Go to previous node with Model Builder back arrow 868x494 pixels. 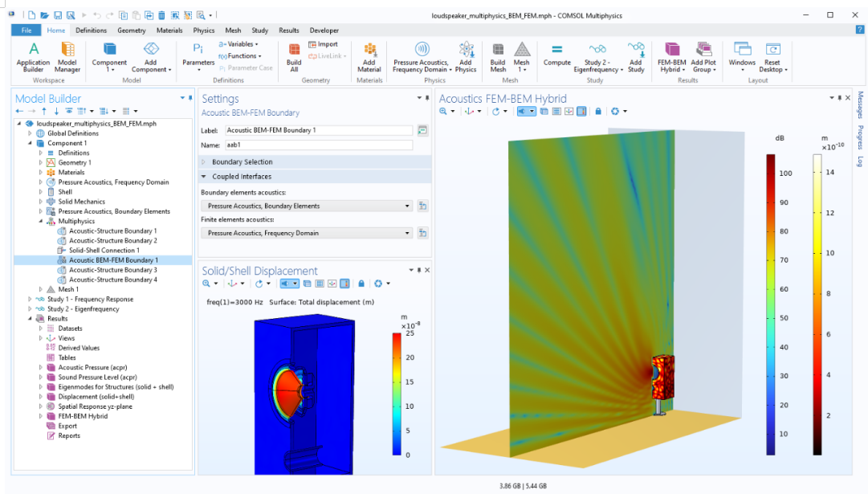[19, 112]
